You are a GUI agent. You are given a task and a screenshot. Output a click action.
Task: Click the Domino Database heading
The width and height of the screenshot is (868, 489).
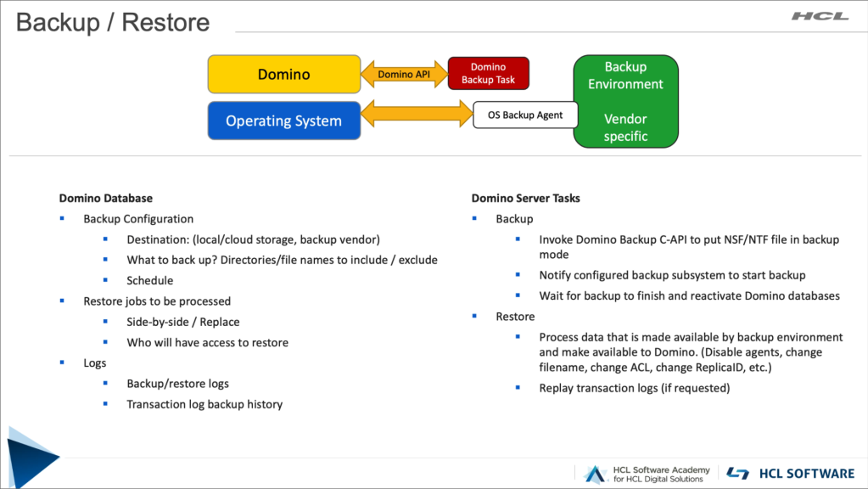pyautogui.click(x=106, y=198)
